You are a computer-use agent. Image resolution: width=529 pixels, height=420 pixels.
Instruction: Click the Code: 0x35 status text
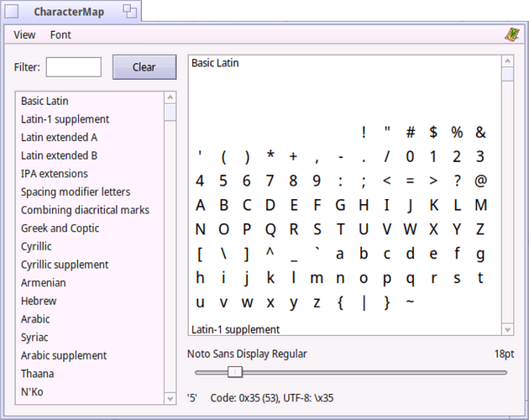(x=272, y=398)
